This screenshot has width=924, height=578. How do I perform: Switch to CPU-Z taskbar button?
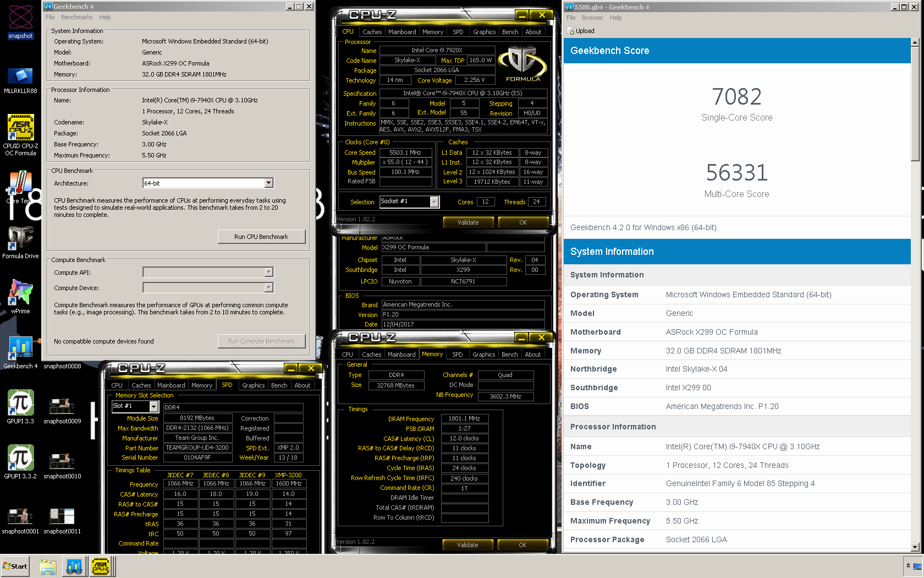[x=101, y=566]
